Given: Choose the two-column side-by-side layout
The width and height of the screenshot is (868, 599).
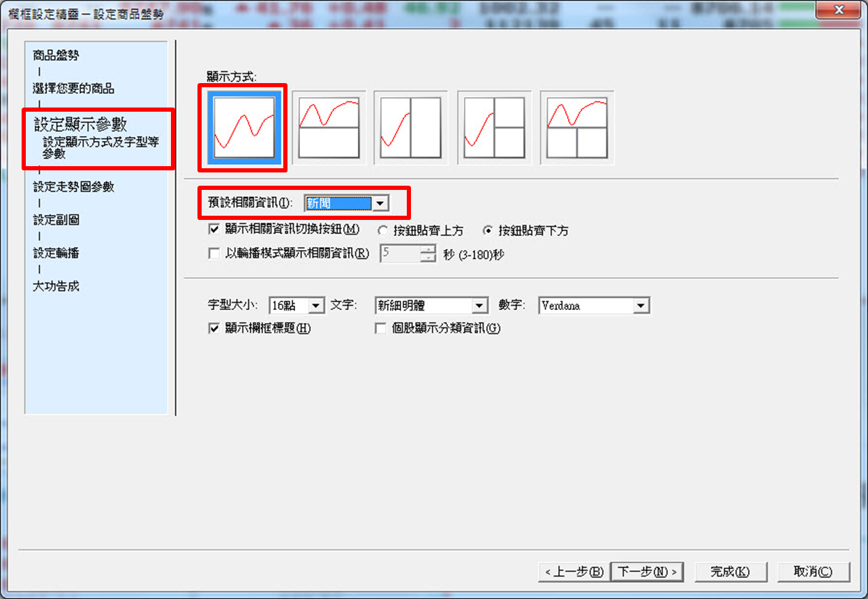Looking at the screenshot, I should 411,127.
